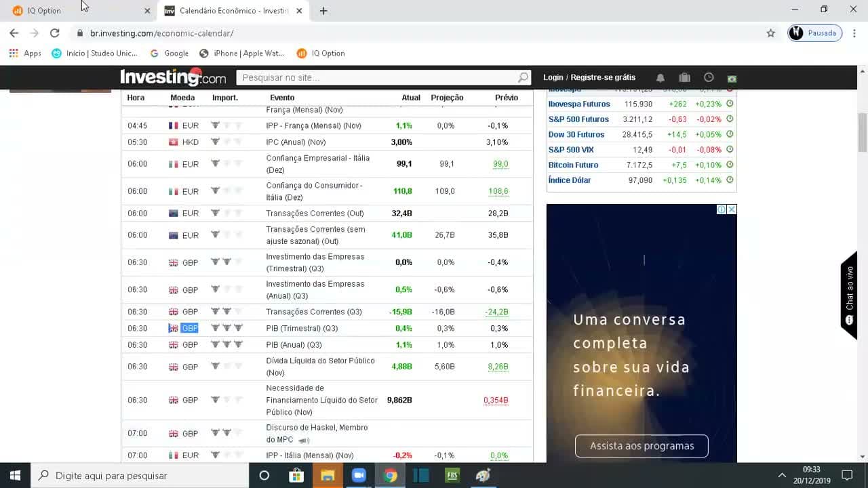The image size is (868, 488).
Task: Click the Import. column header
Action: [x=225, y=98]
